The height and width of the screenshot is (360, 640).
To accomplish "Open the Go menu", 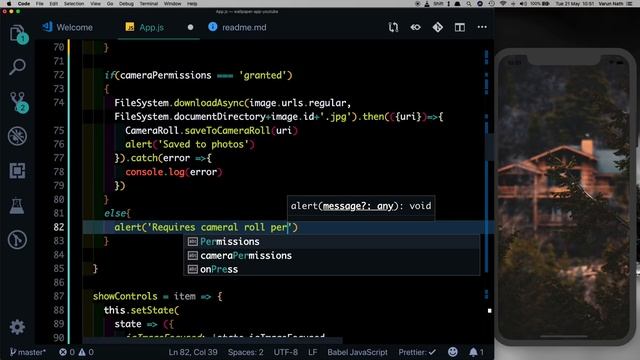I will pos(110,4).
